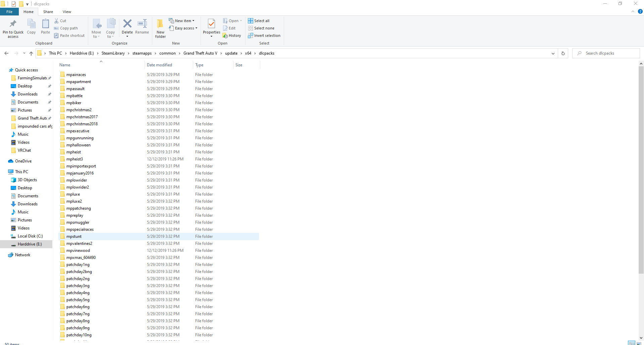Viewport: 644px width, 345px height.
Task: Click the Delete icon in the ribbon
Action: [127, 24]
